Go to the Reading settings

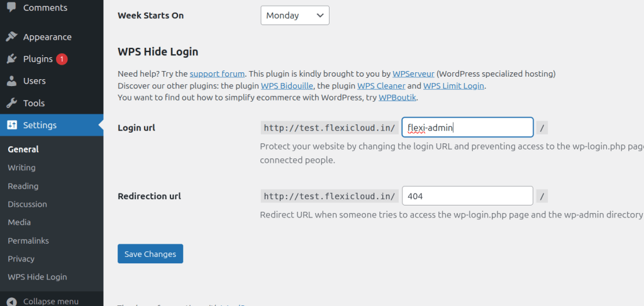pyautogui.click(x=23, y=186)
